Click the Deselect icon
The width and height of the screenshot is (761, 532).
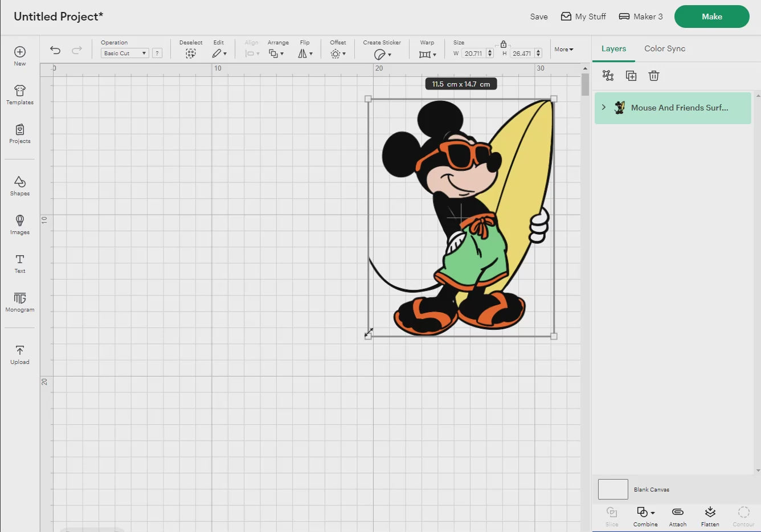click(191, 54)
